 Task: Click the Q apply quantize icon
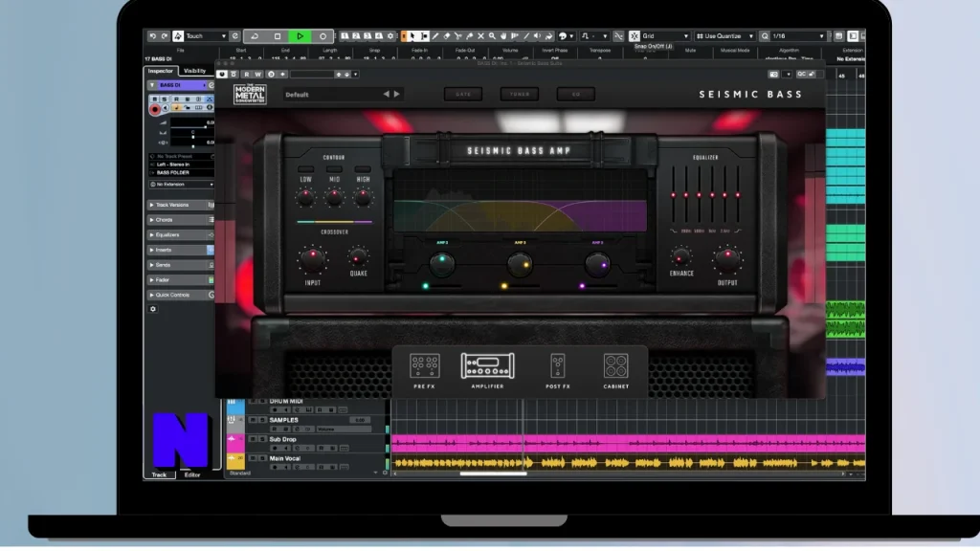[x=765, y=36]
